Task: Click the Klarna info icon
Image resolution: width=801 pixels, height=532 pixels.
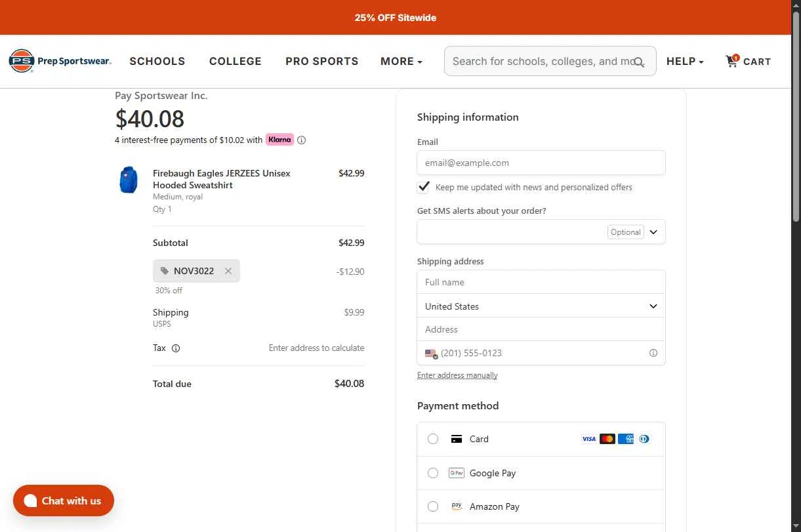Action: tap(302, 140)
